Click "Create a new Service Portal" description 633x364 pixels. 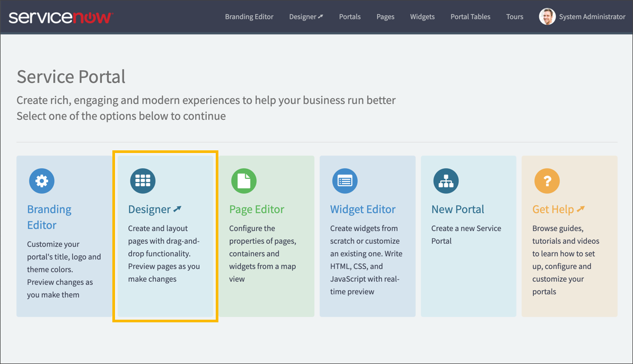[x=466, y=235]
